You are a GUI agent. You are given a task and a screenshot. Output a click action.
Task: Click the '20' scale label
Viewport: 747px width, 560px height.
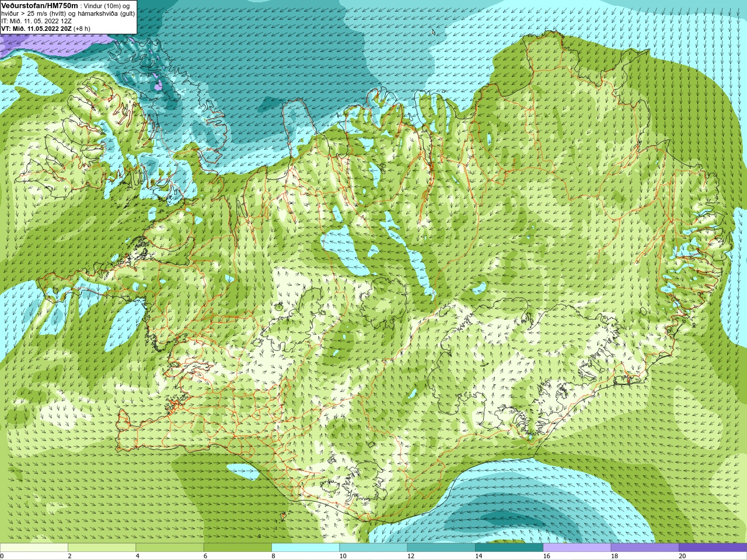pos(682,556)
